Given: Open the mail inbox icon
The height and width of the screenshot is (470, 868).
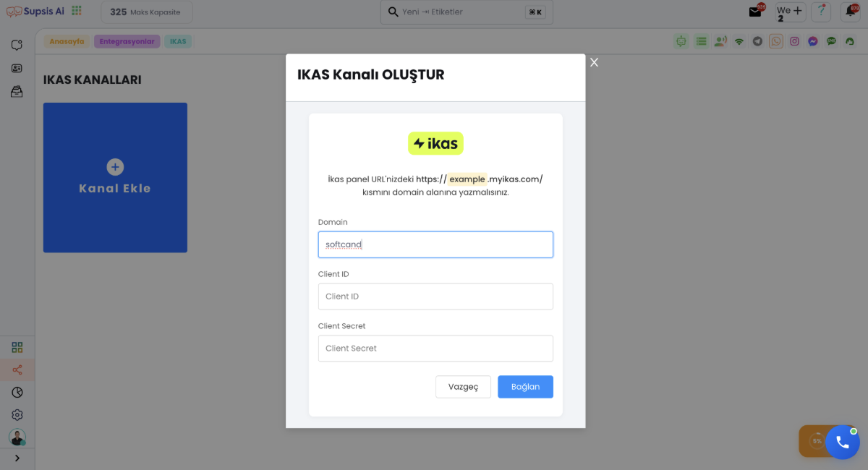Looking at the screenshot, I should tap(756, 12).
